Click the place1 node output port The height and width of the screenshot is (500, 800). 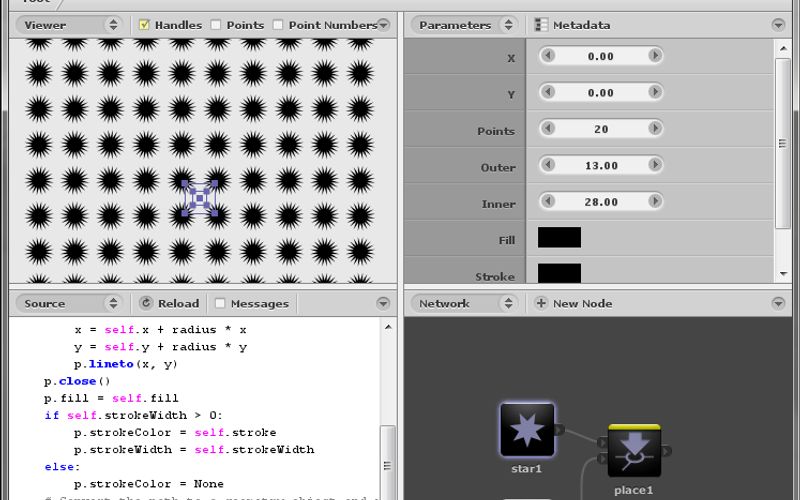[x=667, y=451]
